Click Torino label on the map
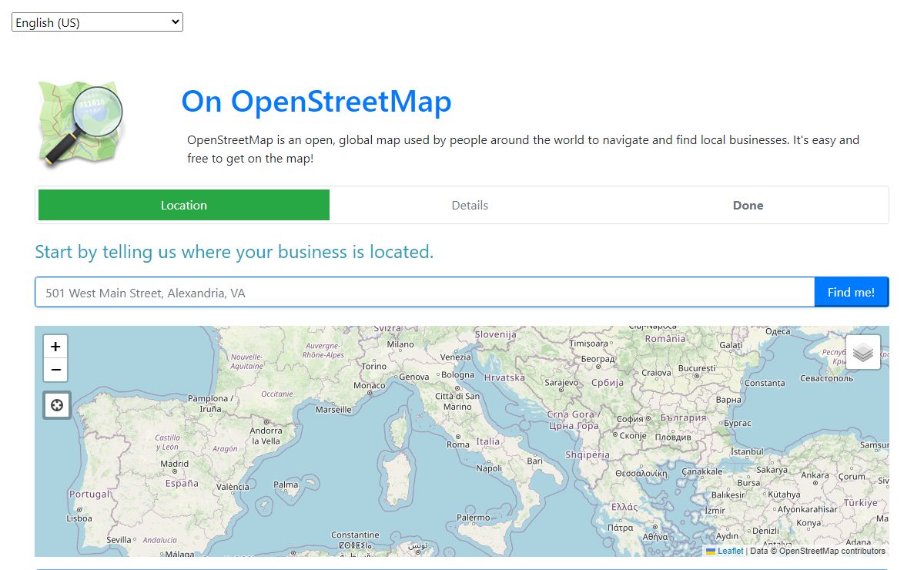 tap(374, 367)
